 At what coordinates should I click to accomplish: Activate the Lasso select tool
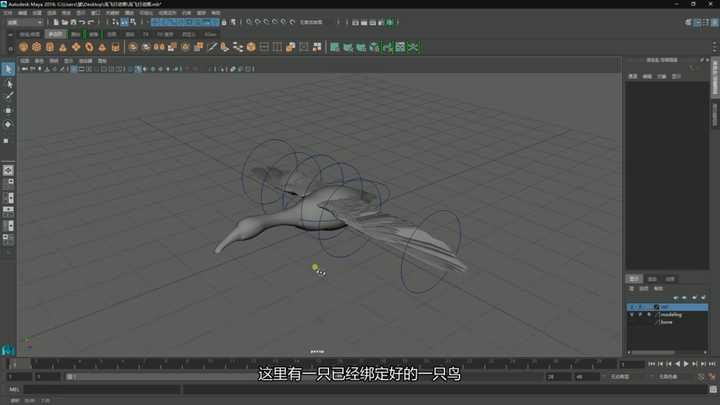point(8,84)
